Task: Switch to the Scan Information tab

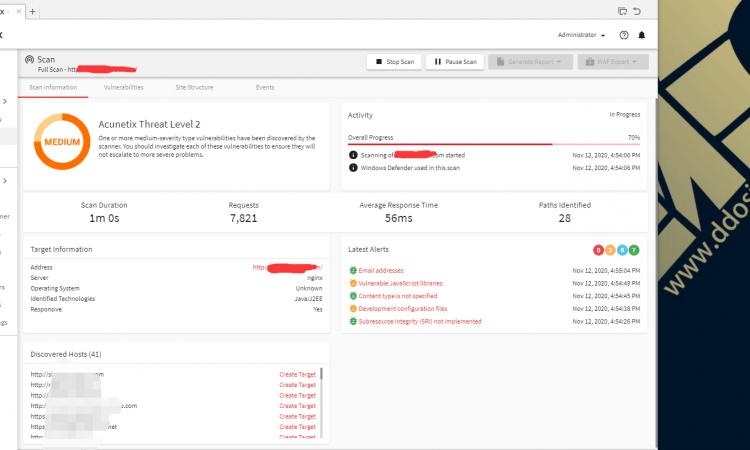Action: [x=53, y=88]
